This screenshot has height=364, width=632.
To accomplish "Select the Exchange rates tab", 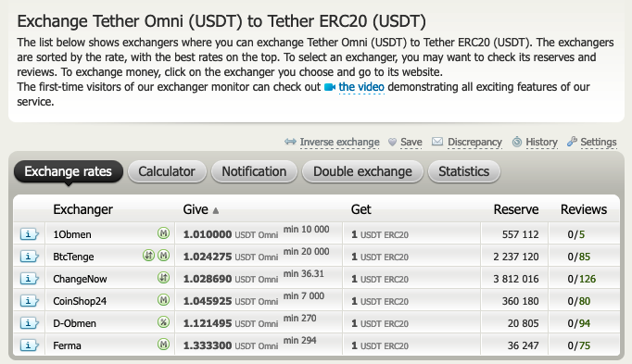I will point(69,171).
